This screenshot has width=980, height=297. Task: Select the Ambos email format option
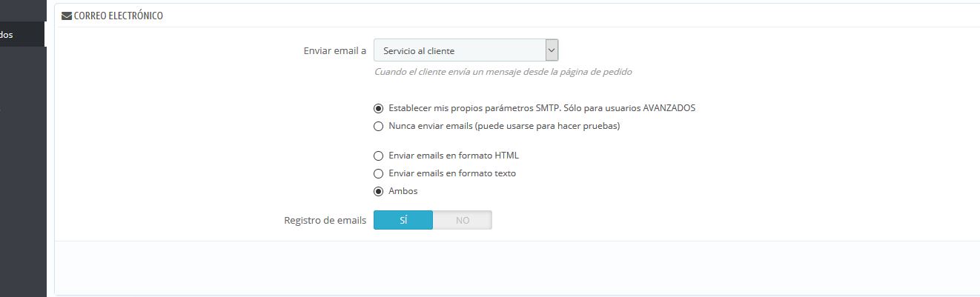[x=379, y=191]
